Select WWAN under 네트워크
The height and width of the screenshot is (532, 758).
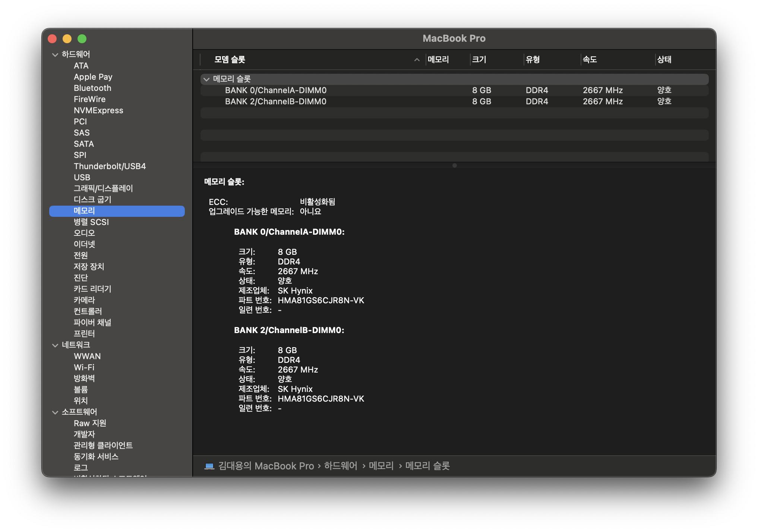87,357
